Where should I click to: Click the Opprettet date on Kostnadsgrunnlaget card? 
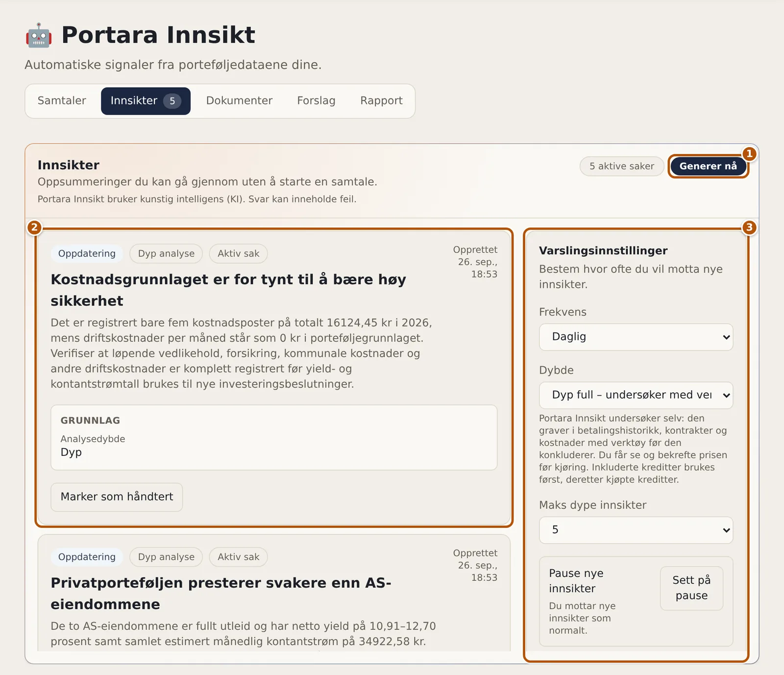[475, 262]
